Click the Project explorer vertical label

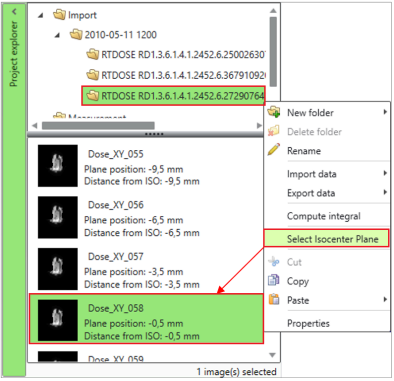pyautogui.click(x=14, y=54)
